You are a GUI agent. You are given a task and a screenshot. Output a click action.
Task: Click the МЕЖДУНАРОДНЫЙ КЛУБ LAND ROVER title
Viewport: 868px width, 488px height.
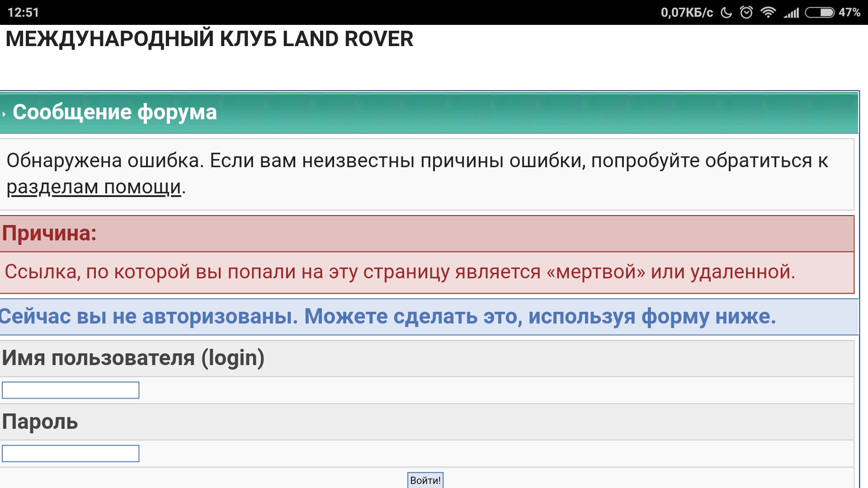tap(209, 39)
